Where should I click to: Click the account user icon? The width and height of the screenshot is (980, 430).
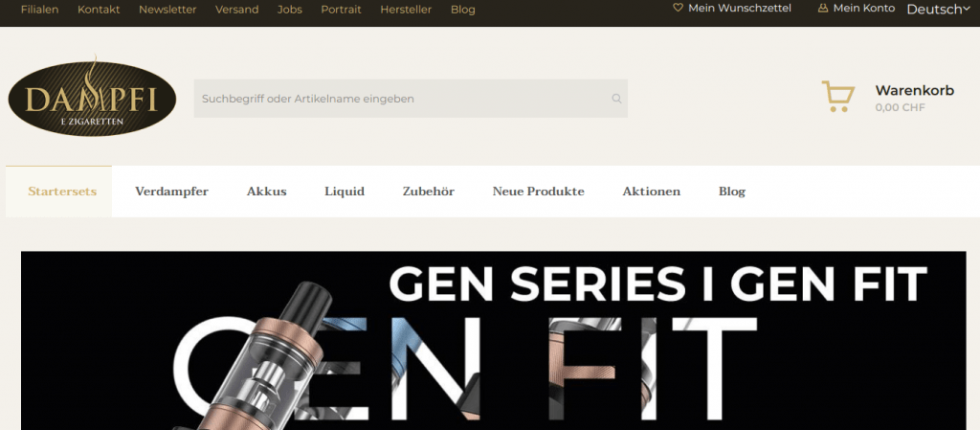pos(822,8)
